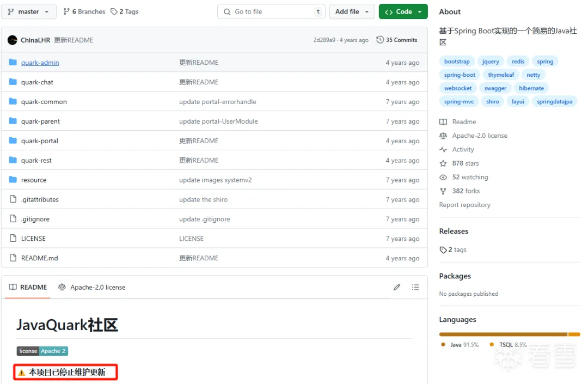The width and height of the screenshot is (588, 384).
Task: View the 382 forks list
Action: click(460, 191)
